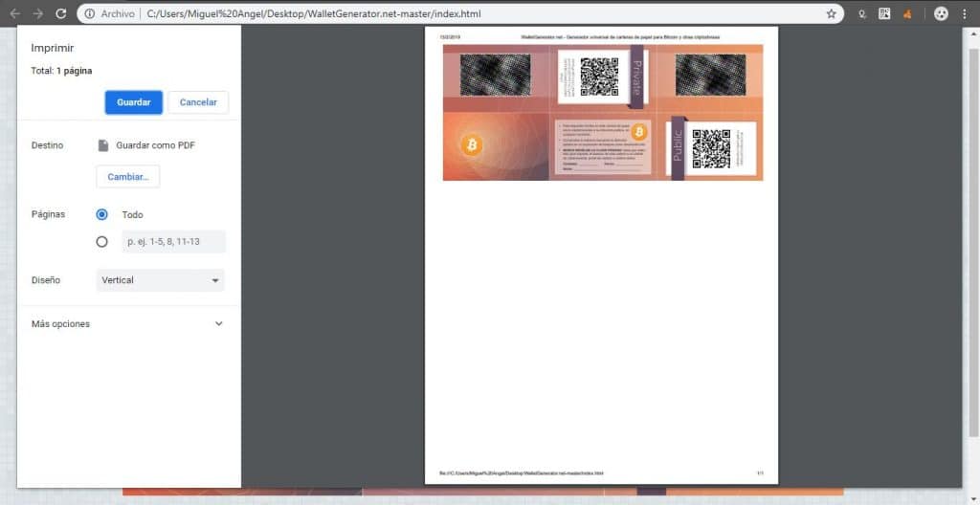Go forward with the browser forward arrow
Viewport: 980px width, 505px height.
tap(37, 13)
